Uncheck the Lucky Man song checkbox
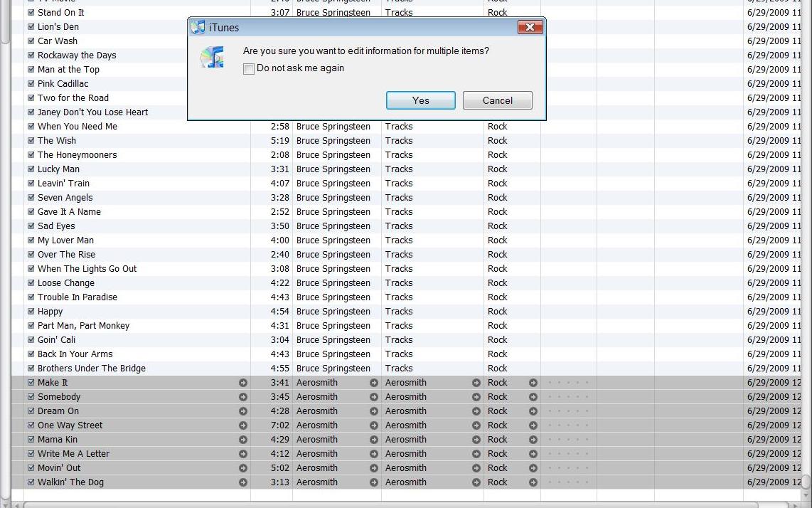 31,169
